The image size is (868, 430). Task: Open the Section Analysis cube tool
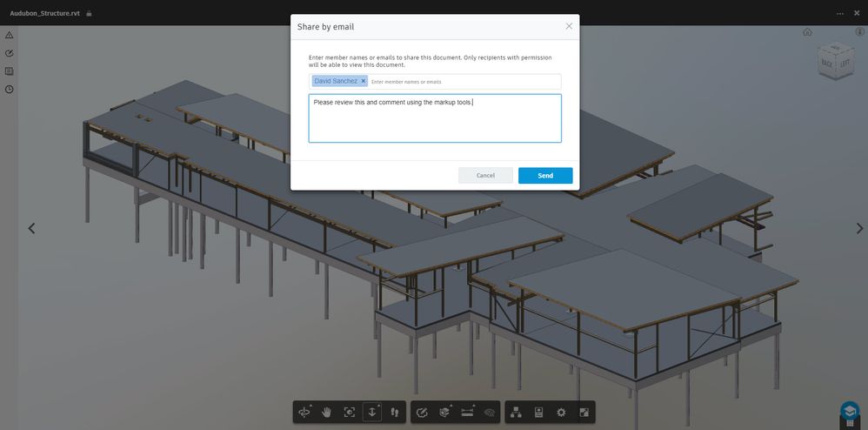(444, 412)
